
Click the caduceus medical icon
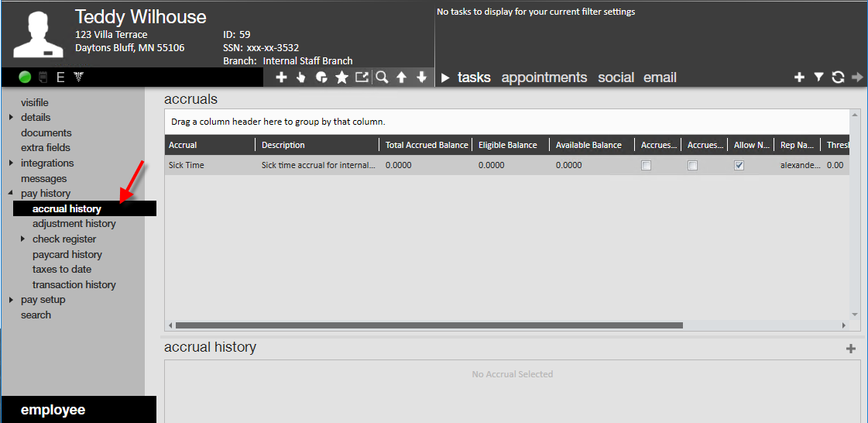tap(78, 77)
